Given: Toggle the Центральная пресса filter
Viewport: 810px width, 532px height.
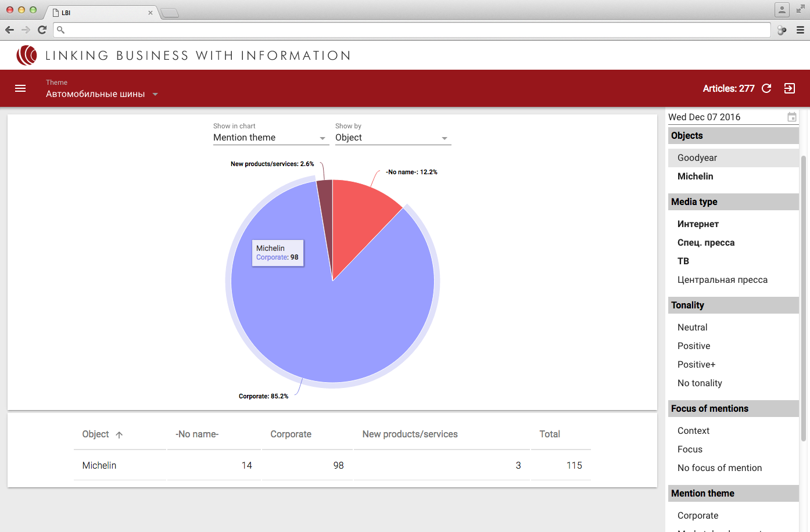Looking at the screenshot, I should (733, 280).
